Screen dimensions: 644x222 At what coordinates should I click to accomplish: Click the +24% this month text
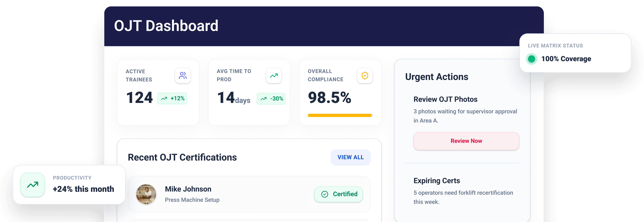[83, 189]
